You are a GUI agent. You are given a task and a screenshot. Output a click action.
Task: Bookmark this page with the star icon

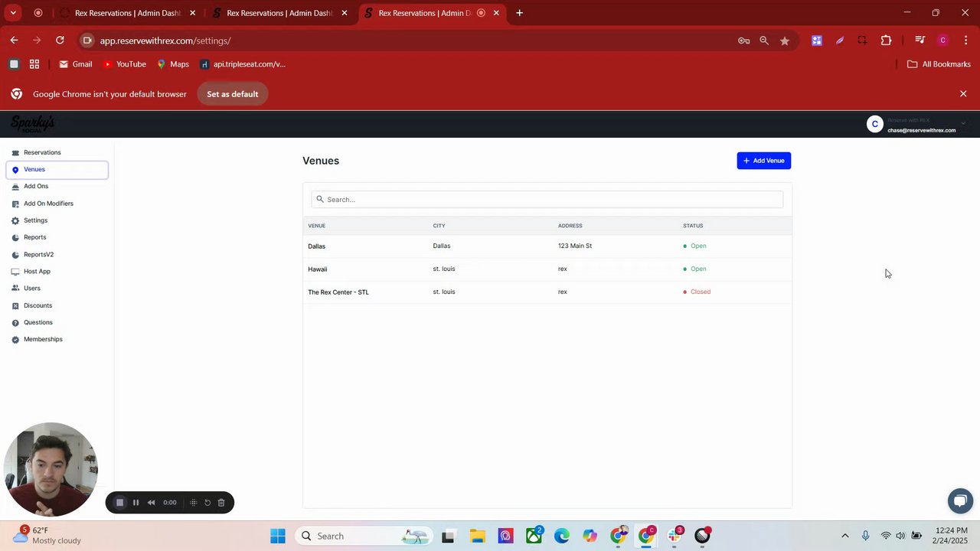tap(785, 41)
